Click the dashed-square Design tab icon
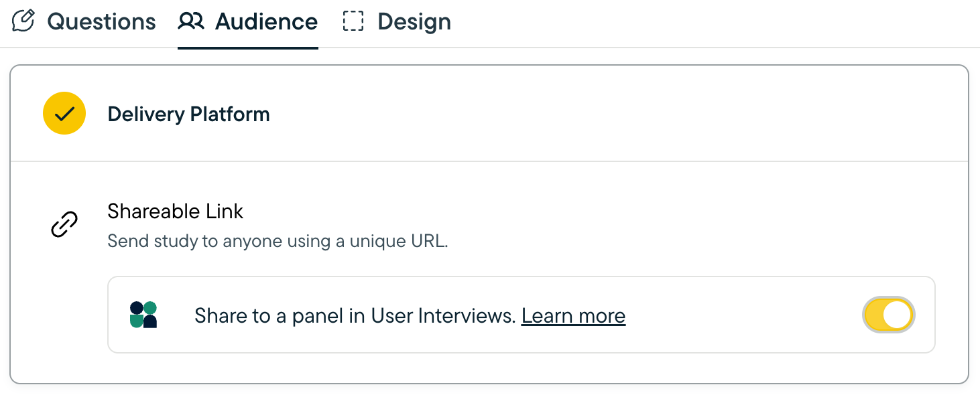This screenshot has height=395, width=980. pyautogui.click(x=353, y=21)
